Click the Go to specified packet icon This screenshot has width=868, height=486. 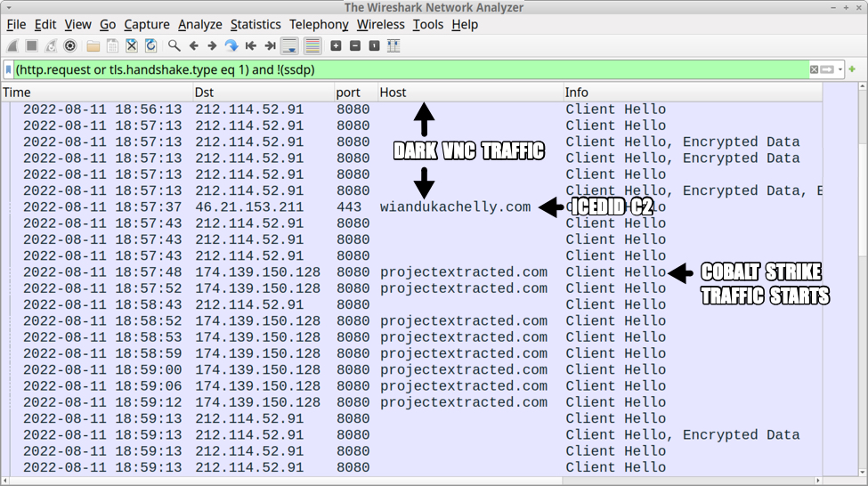(x=231, y=45)
